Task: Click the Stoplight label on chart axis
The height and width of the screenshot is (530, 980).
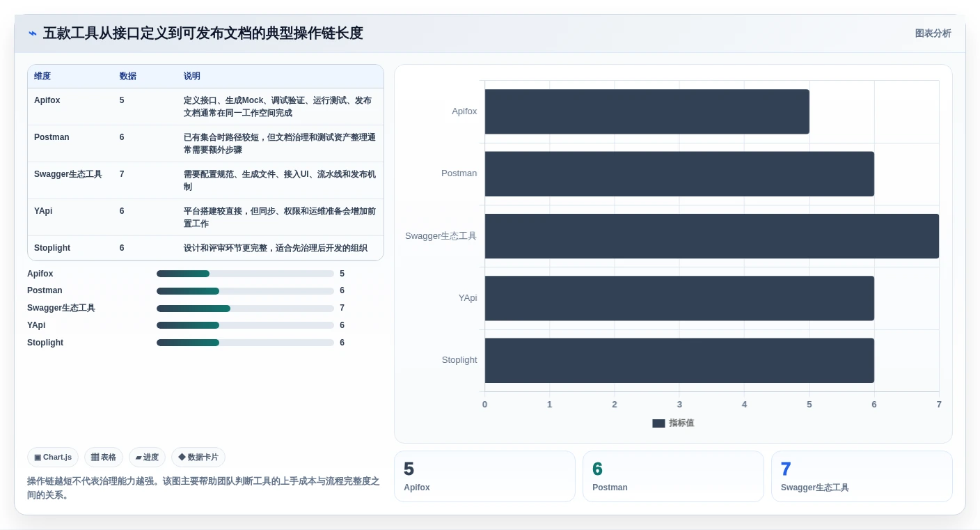Action: pos(459,360)
